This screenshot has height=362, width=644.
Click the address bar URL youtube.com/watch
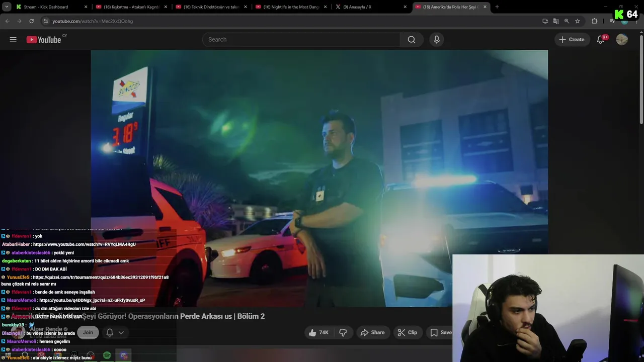93,21
